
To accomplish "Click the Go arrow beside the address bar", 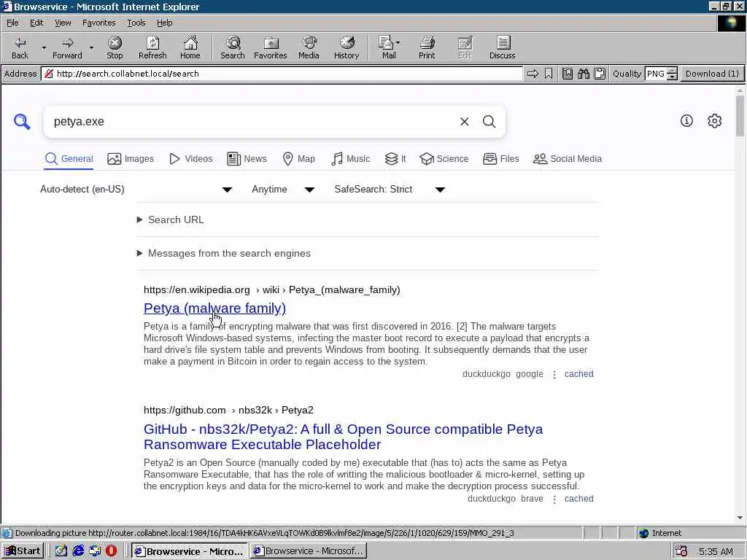I will click(x=533, y=74).
